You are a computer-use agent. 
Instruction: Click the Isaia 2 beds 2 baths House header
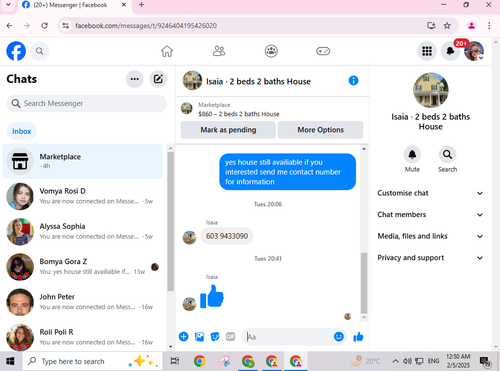pos(258,82)
